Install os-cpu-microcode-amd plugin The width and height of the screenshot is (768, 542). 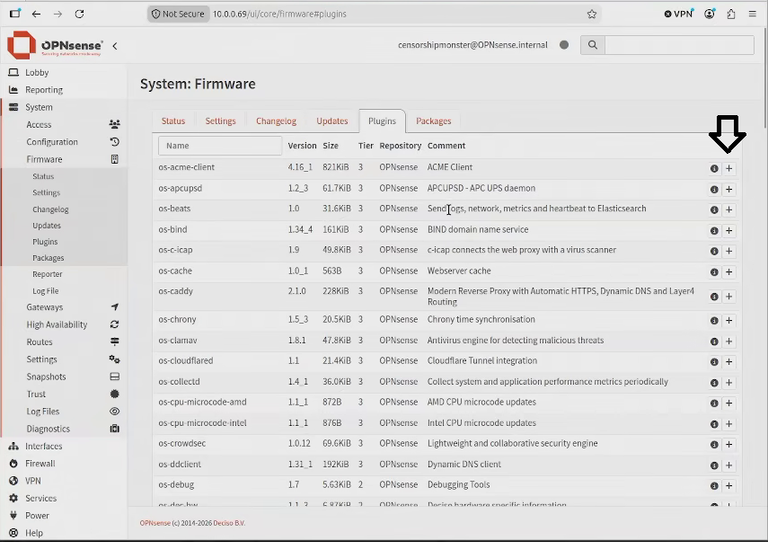(729, 403)
